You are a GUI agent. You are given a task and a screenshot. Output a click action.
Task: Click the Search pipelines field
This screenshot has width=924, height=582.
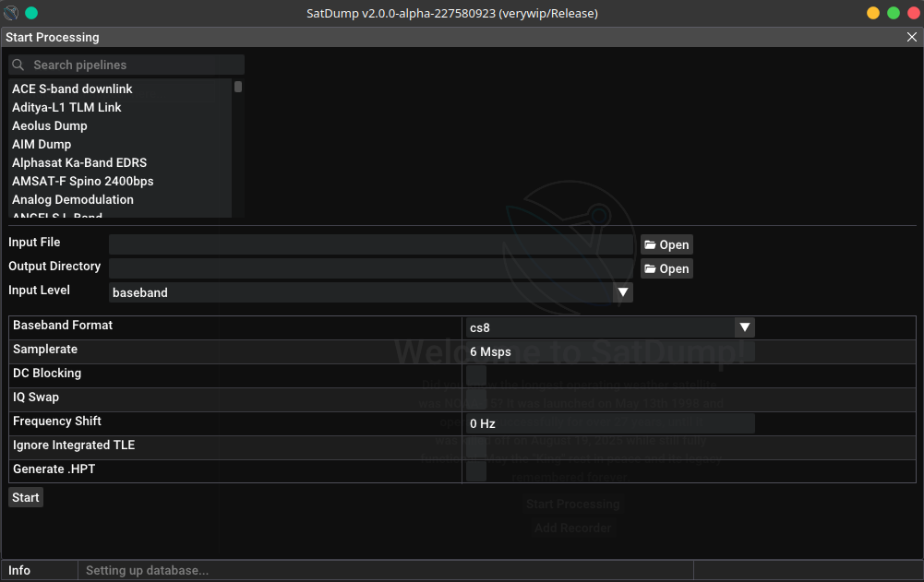(126, 65)
